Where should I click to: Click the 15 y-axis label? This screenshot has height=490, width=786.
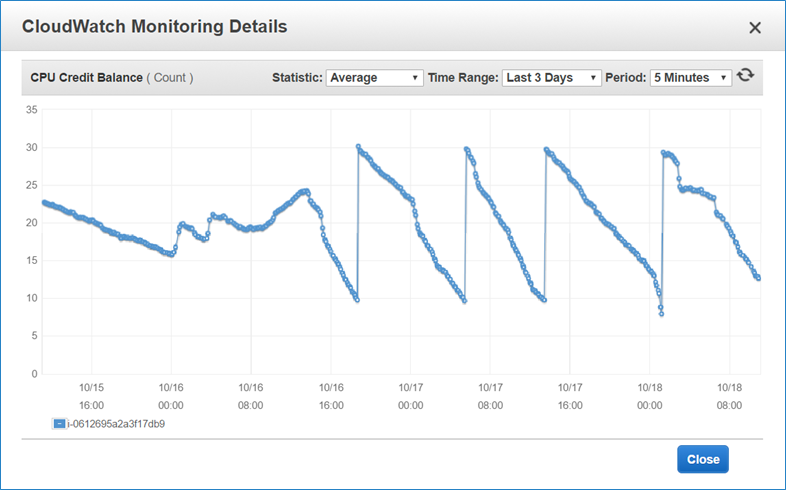[x=32, y=260]
